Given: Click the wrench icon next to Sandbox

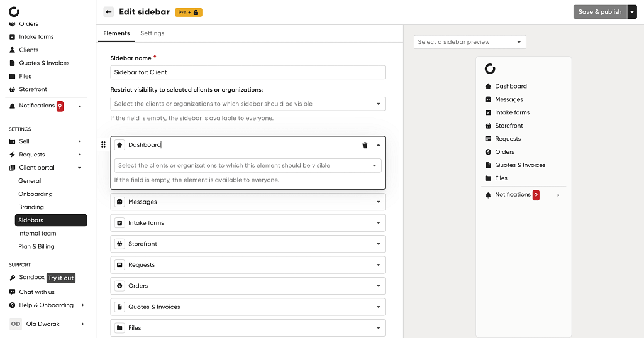Looking at the screenshot, I should coord(13,278).
